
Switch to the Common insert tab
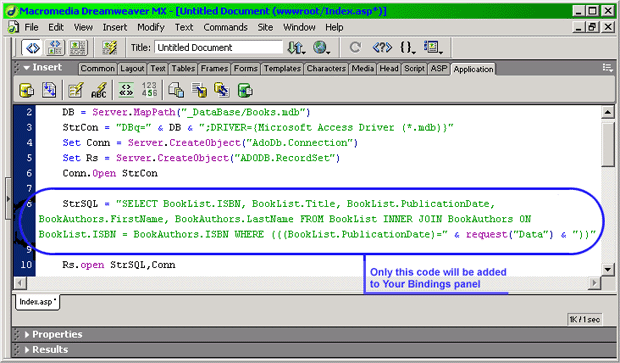[x=97, y=69]
